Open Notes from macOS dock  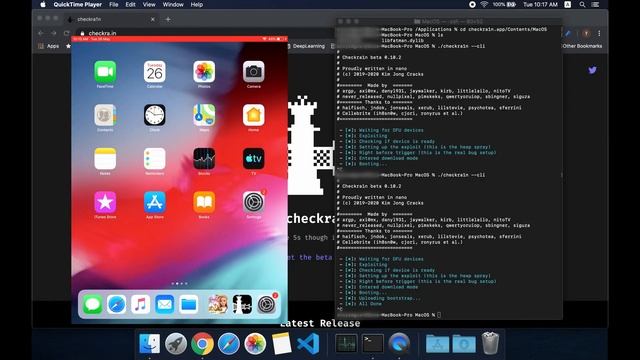282,344
